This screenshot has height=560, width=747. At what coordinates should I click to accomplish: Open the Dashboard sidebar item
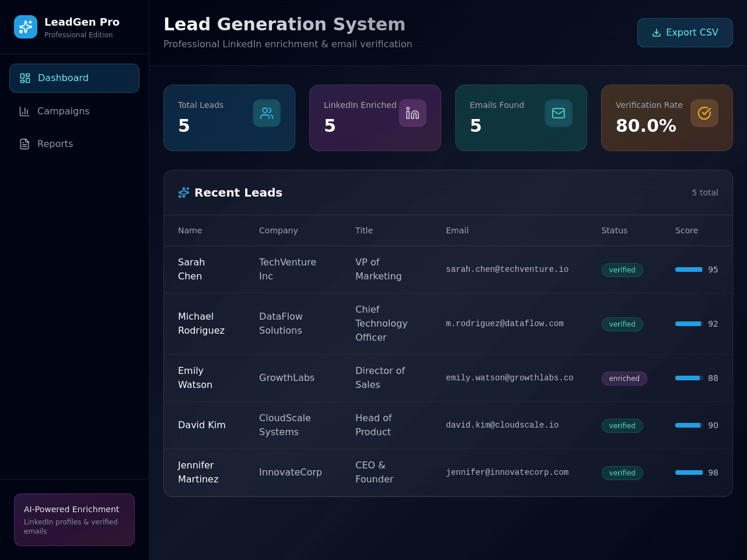pos(74,78)
